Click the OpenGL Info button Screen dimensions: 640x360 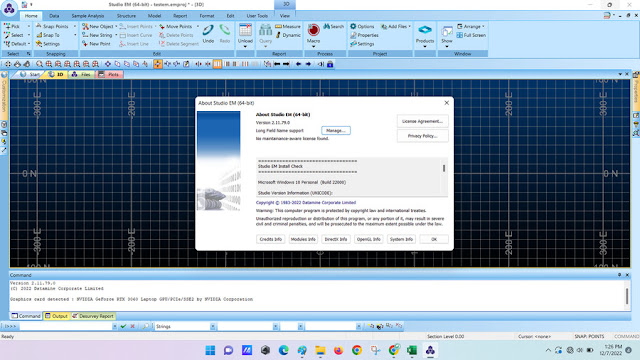[x=368, y=239]
